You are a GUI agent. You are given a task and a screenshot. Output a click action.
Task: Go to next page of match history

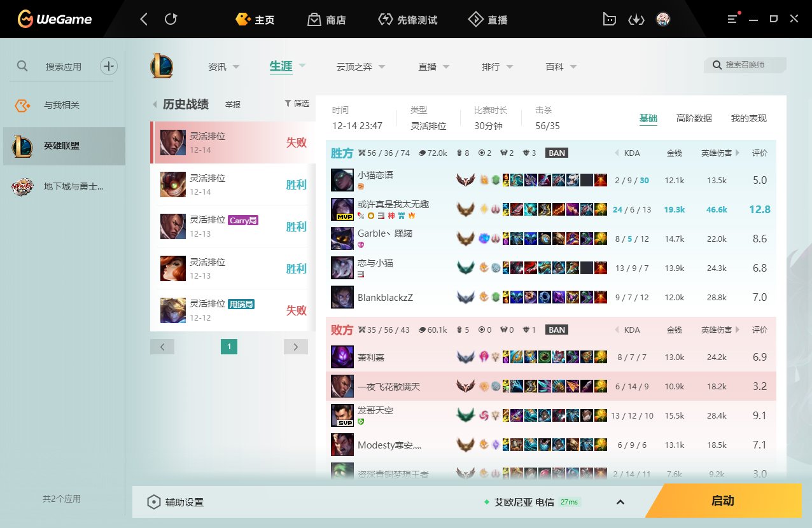(x=296, y=347)
